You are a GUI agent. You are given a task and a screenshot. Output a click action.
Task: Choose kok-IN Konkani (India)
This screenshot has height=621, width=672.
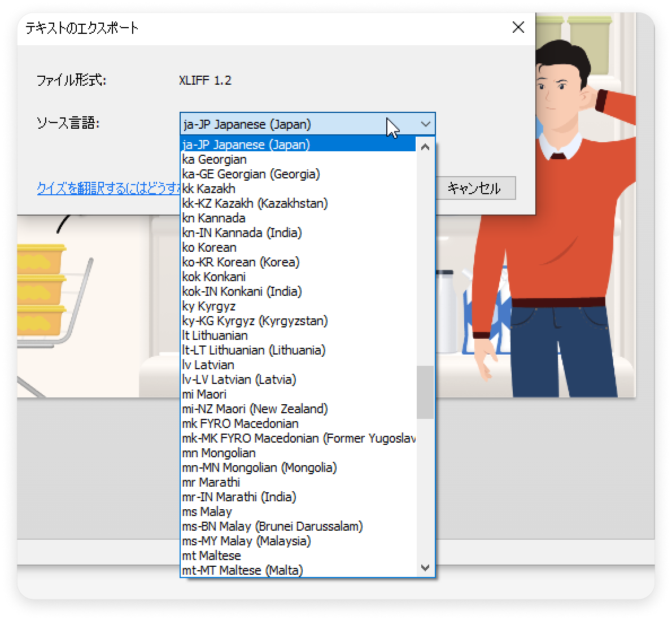[x=298, y=291]
